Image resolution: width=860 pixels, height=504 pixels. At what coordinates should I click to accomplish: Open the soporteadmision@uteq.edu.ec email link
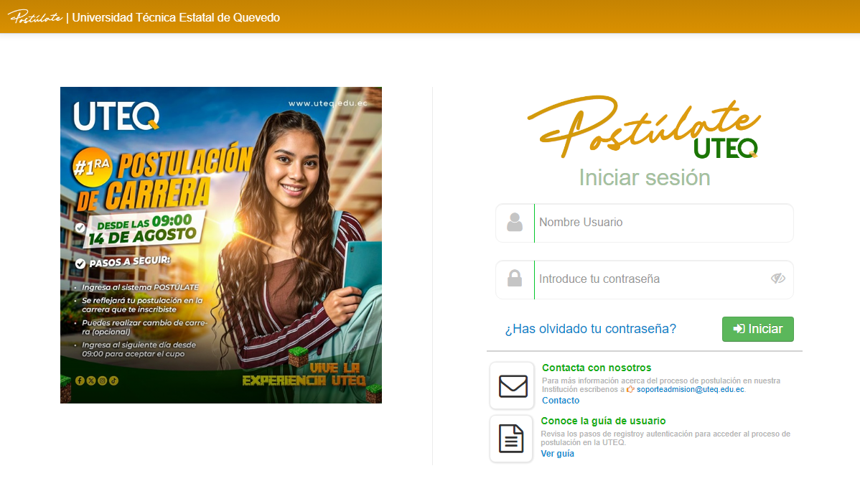[x=690, y=389]
